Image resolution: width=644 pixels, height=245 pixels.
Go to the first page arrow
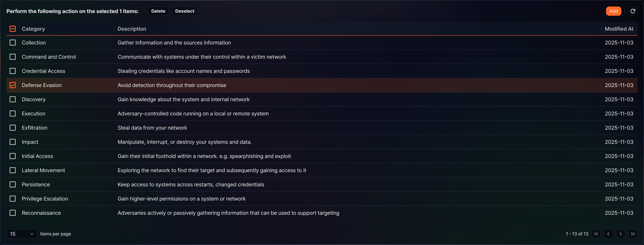[596, 234]
